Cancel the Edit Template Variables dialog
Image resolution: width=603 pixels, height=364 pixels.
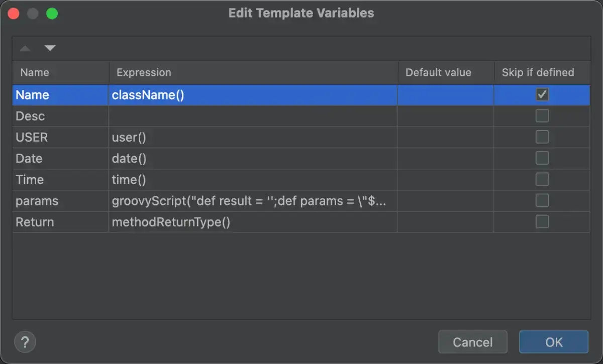472,342
